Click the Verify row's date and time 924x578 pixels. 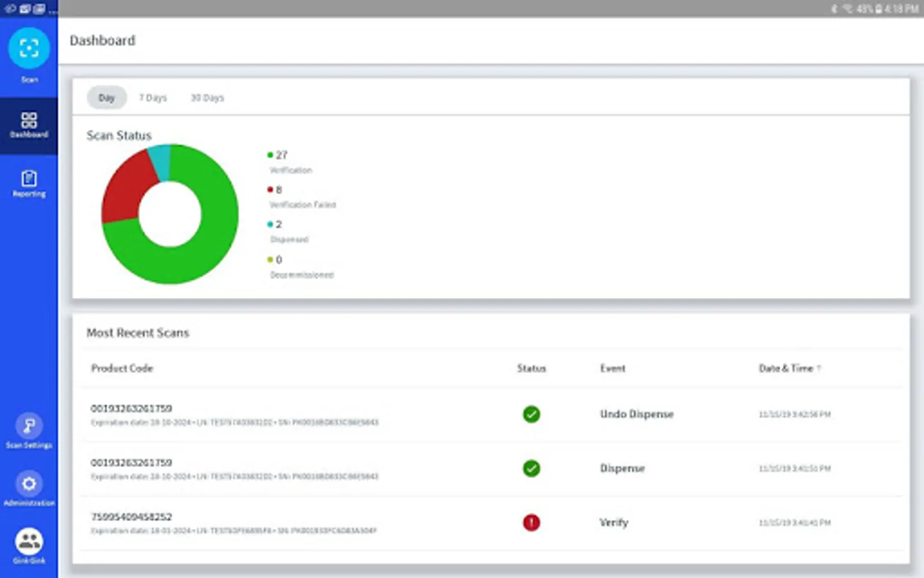click(794, 523)
